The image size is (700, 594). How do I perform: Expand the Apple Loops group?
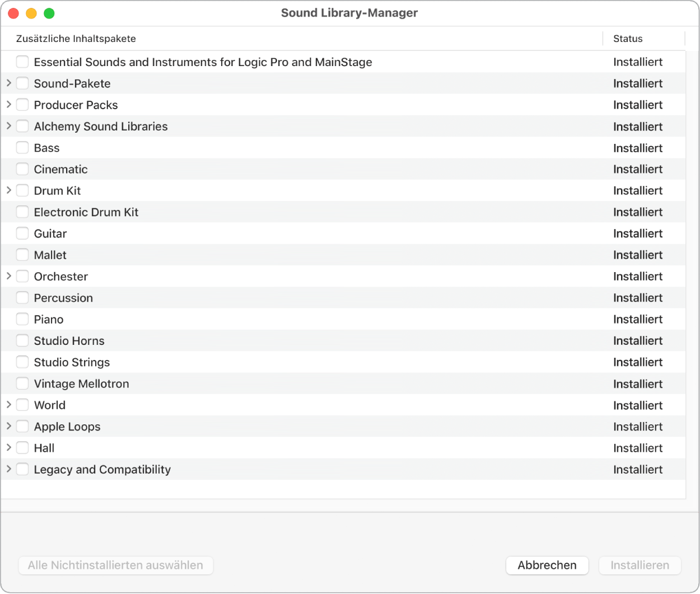pyautogui.click(x=9, y=426)
